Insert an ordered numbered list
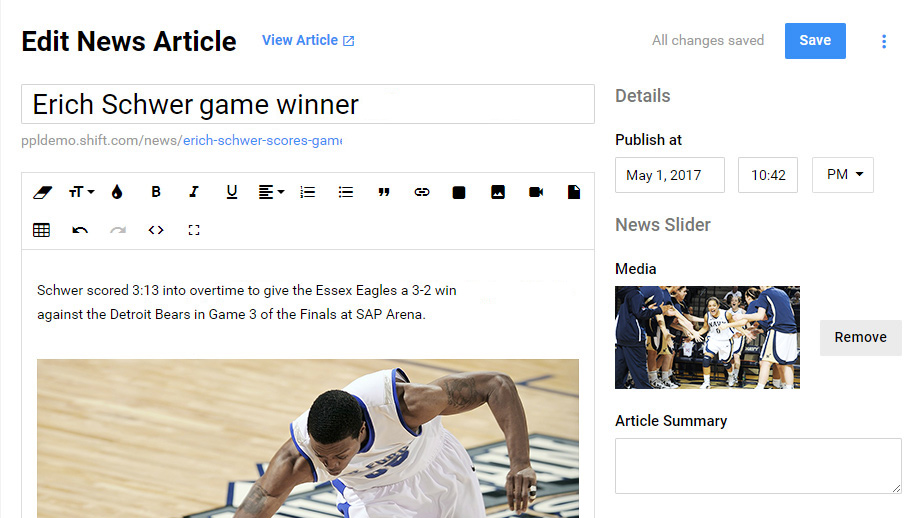This screenshot has width=921, height=518. pyautogui.click(x=308, y=192)
